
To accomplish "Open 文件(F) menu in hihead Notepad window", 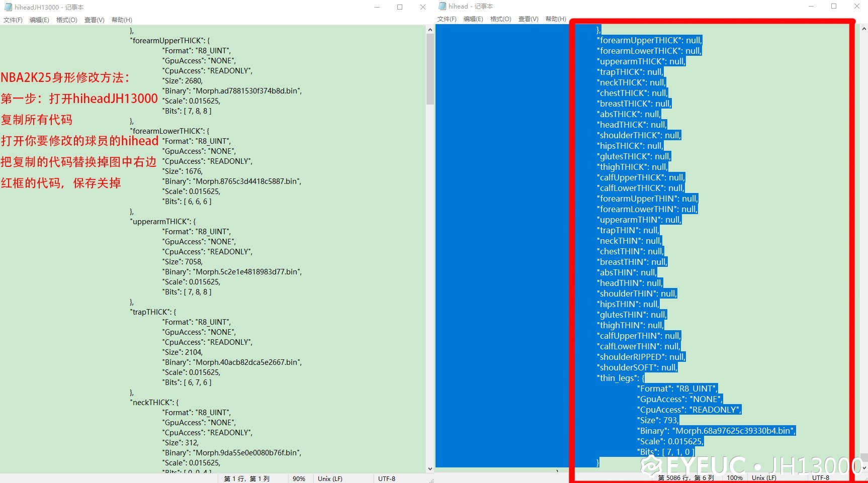I will click(447, 19).
